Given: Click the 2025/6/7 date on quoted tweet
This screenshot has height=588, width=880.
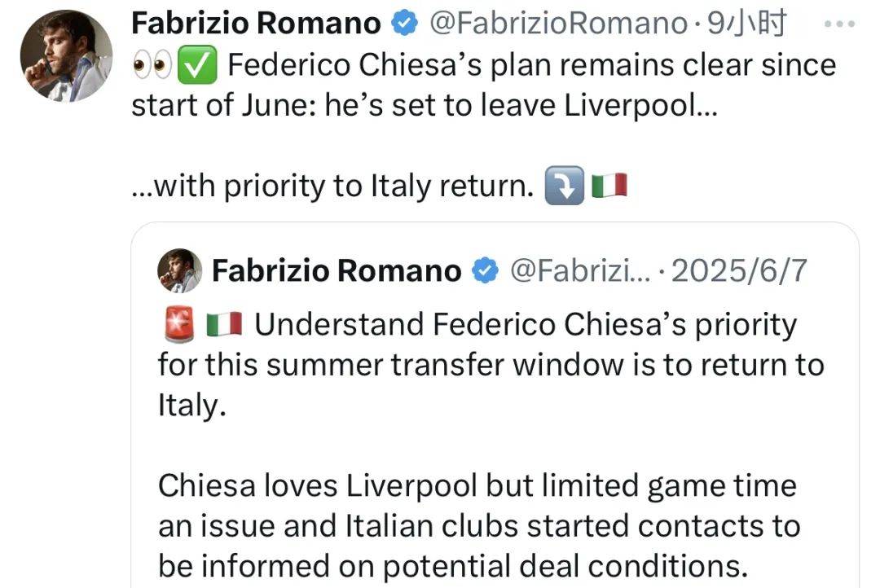Looking at the screenshot, I should pyautogui.click(x=739, y=270).
